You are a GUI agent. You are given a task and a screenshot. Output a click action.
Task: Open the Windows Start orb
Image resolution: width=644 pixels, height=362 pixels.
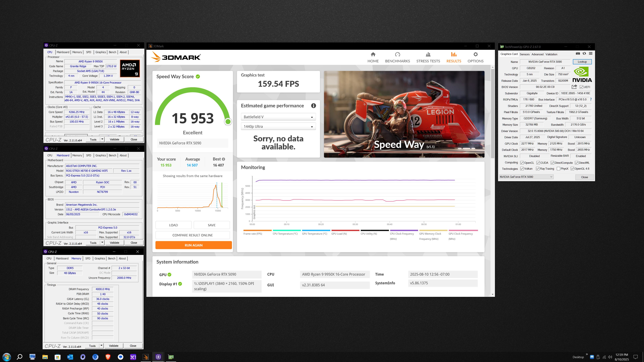[7, 357]
